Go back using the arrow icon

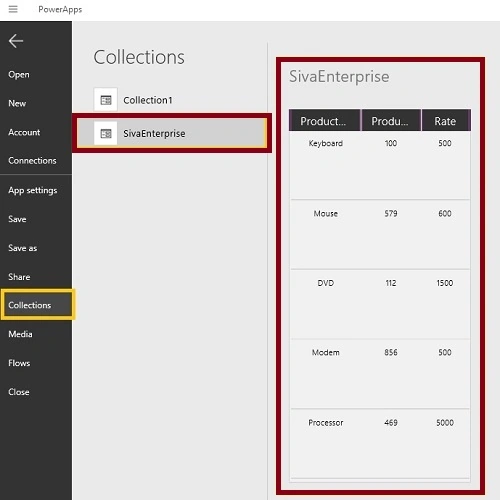click(16, 41)
